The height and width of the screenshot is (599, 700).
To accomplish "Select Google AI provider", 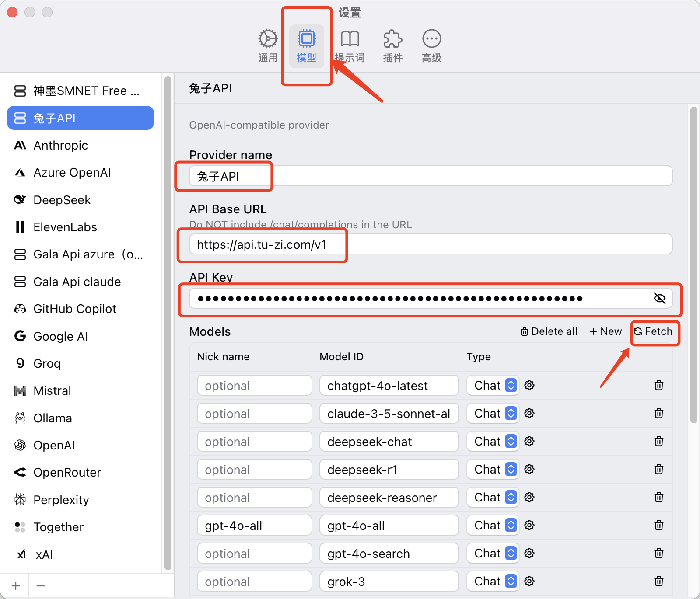I will coord(80,336).
